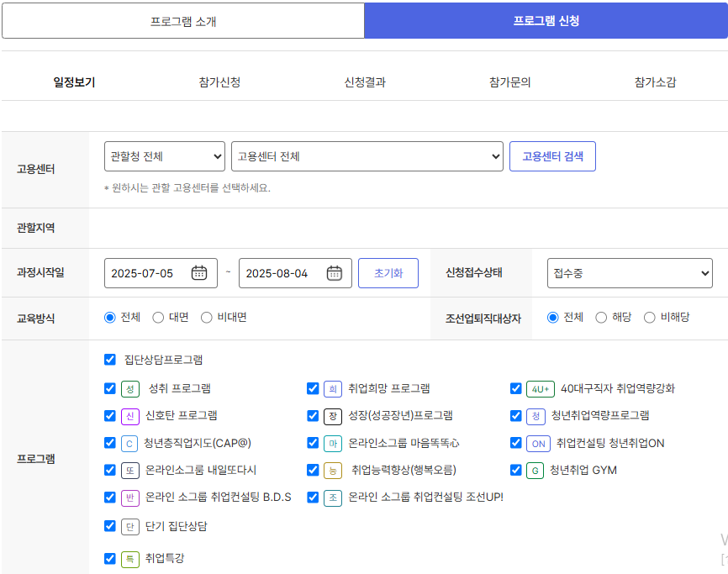Click the 단 badge for 단기 집단상담

point(130,527)
